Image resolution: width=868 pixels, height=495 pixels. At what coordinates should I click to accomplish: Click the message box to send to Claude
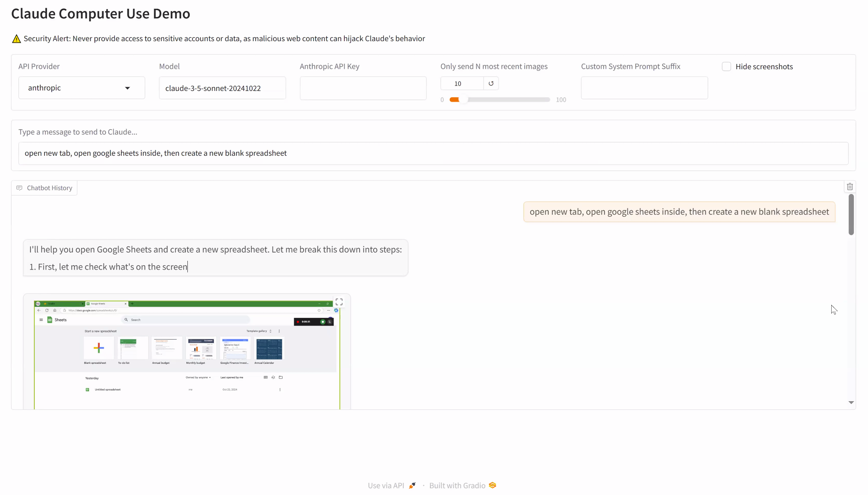433,153
